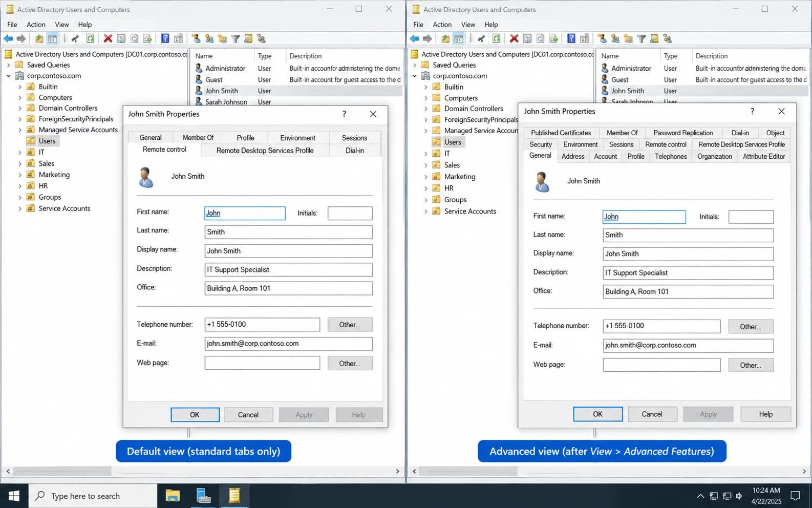812x508 pixels.
Task: Click the New organizational unit icon in the Advanced view toolbar
Action: [628, 38]
